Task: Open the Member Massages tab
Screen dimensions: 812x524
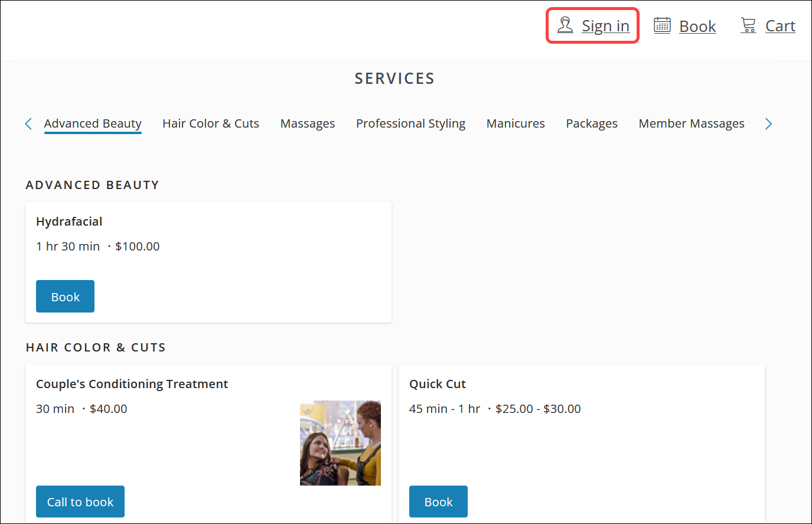Action: coord(692,123)
